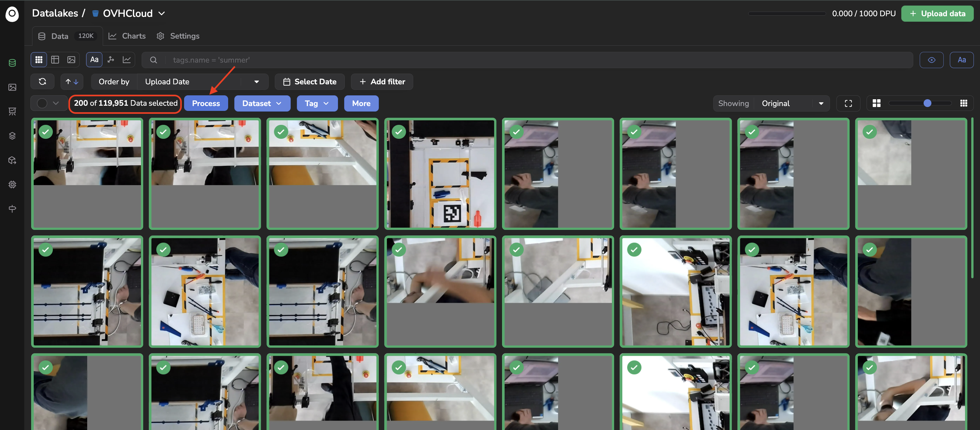The height and width of the screenshot is (430, 980).
Task: Open the Datalake icon in left sidebar
Action: tap(12, 63)
